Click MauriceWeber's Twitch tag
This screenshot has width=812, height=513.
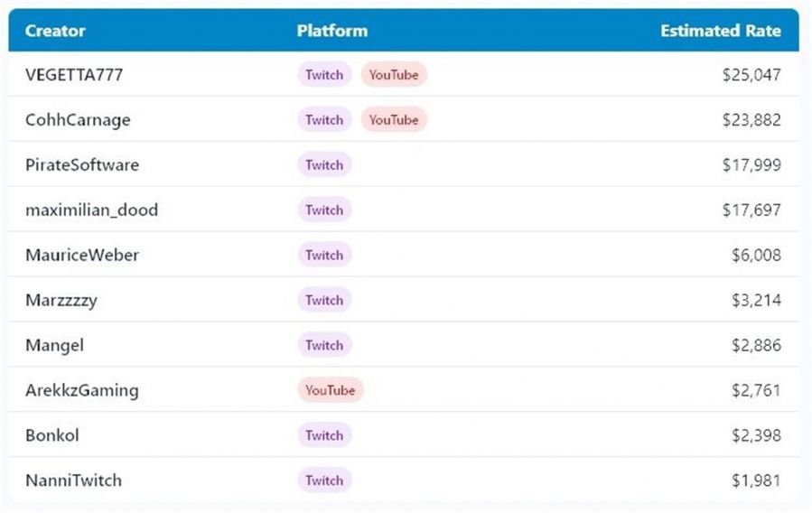(x=324, y=256)
